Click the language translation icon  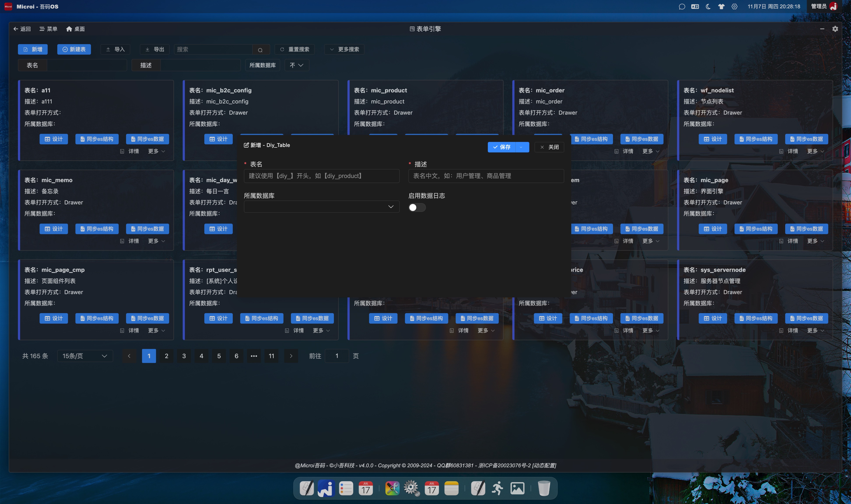click(x=695, y=7)
